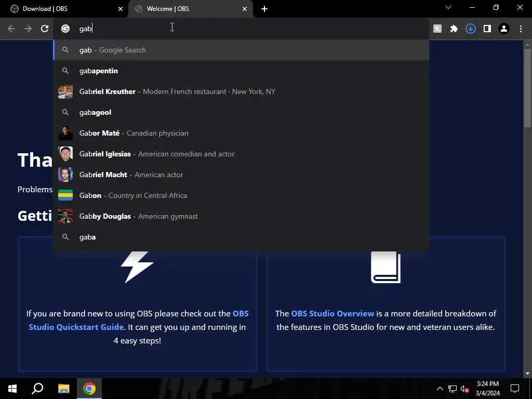Click the Gabriel Macht photo thumbnail
The width and height of the screenshot is (532, 399).
(65, 175)
